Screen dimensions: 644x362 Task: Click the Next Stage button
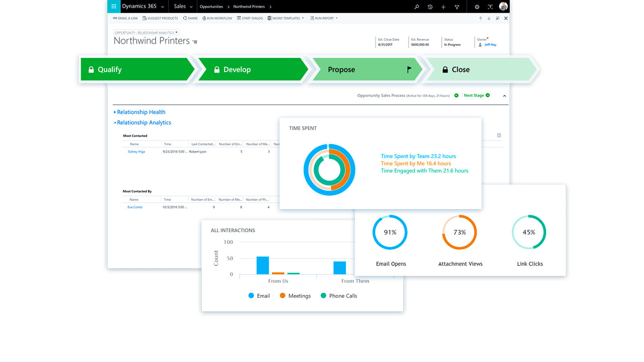click(x=476, y=95)
